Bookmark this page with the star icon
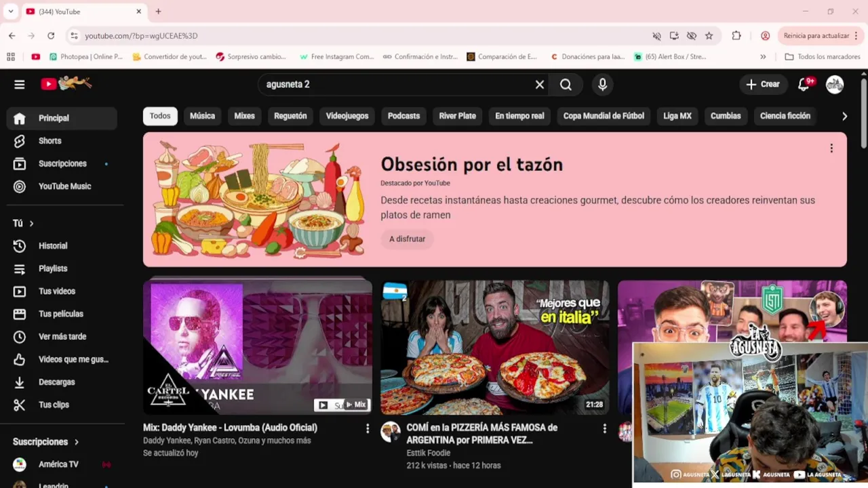Viewport: 868px width, 488px height. coord(709,36)
